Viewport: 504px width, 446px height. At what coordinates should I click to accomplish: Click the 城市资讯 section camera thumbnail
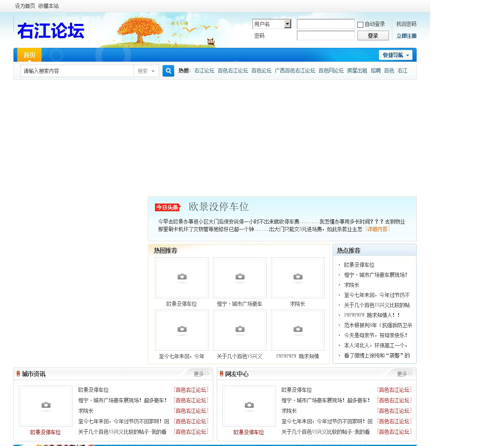point(46,406)
